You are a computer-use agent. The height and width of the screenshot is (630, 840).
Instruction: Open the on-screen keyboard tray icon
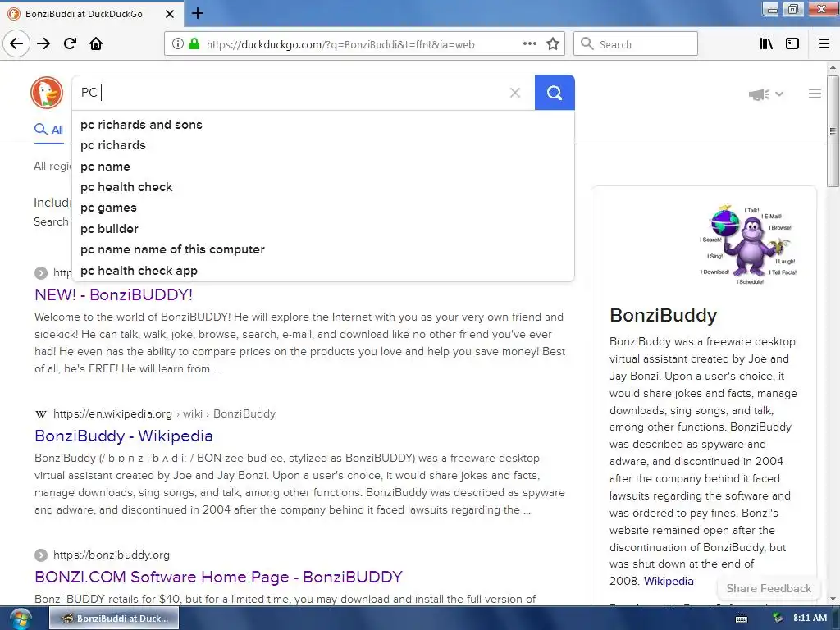(x=742, y=619)
